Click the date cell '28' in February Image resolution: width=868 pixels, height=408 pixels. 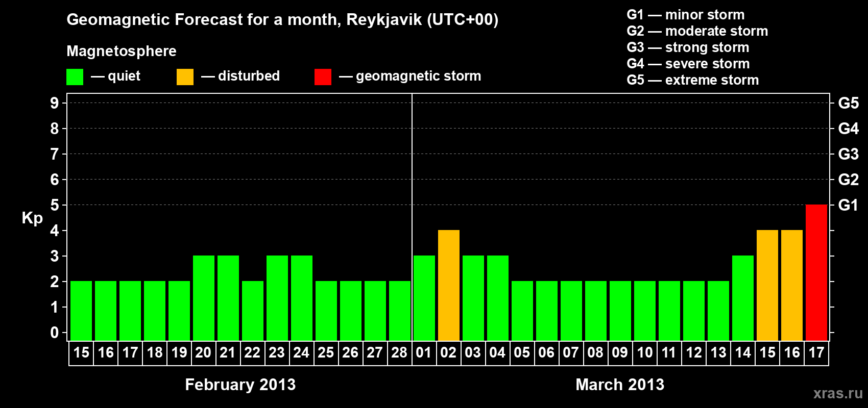399,353
